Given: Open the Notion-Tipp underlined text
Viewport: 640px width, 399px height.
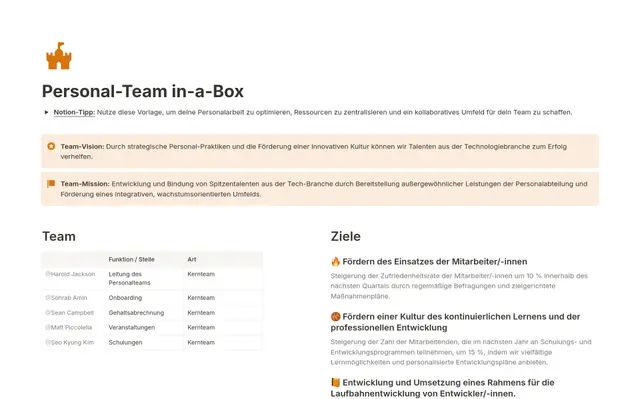Looking at the screenshot, I should click(74, 112).
